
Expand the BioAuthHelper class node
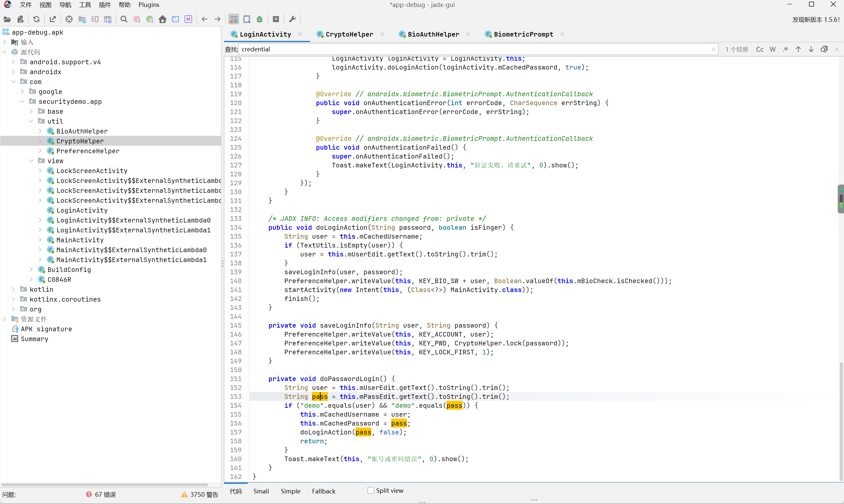tap(40, 131)
